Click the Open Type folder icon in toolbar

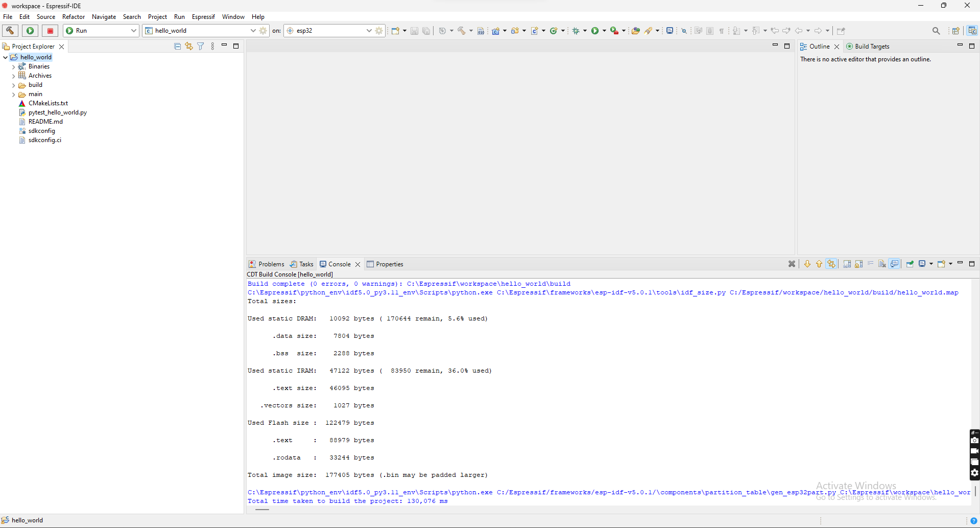click(x=635, y=31)
